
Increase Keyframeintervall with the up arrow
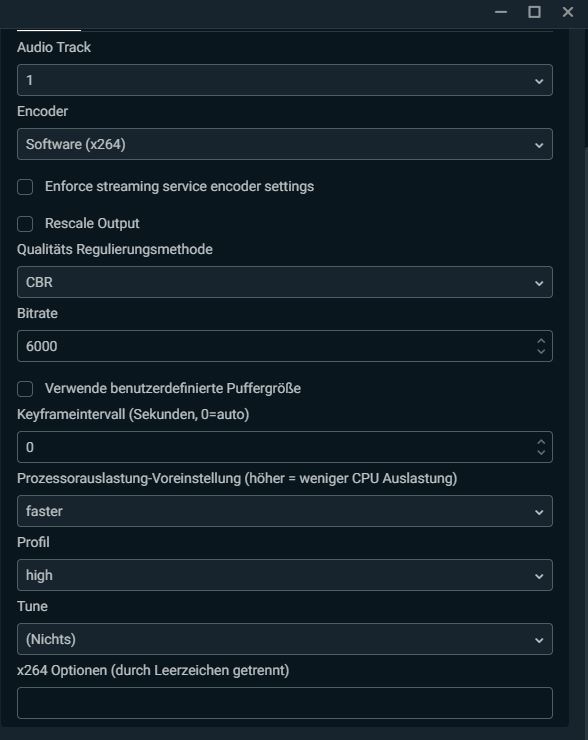click(x=541, y=442)
